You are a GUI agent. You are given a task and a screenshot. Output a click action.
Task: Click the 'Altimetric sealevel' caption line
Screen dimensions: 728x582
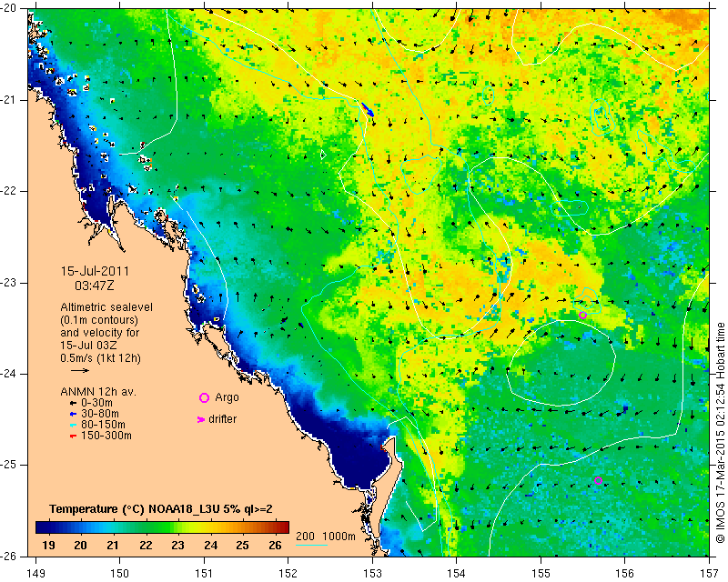pos(106,307)
